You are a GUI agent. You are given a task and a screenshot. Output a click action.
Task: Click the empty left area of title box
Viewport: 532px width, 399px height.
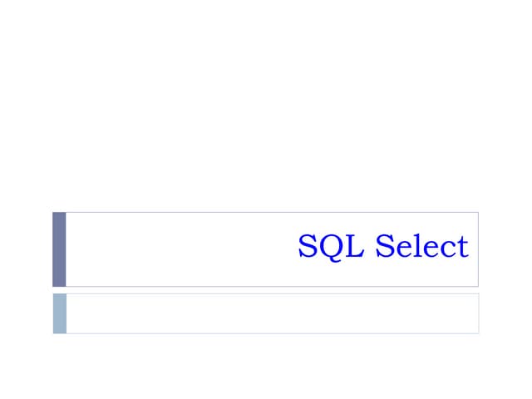[x=166, y=249]
